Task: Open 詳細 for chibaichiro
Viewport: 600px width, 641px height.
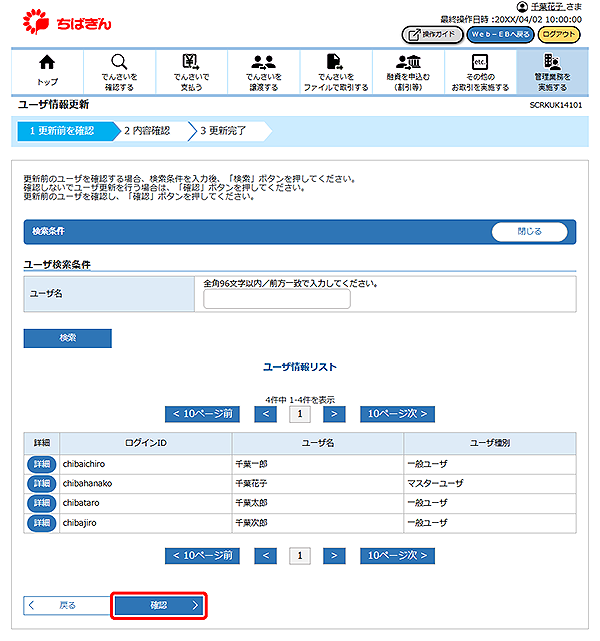Action: (41, 464)
